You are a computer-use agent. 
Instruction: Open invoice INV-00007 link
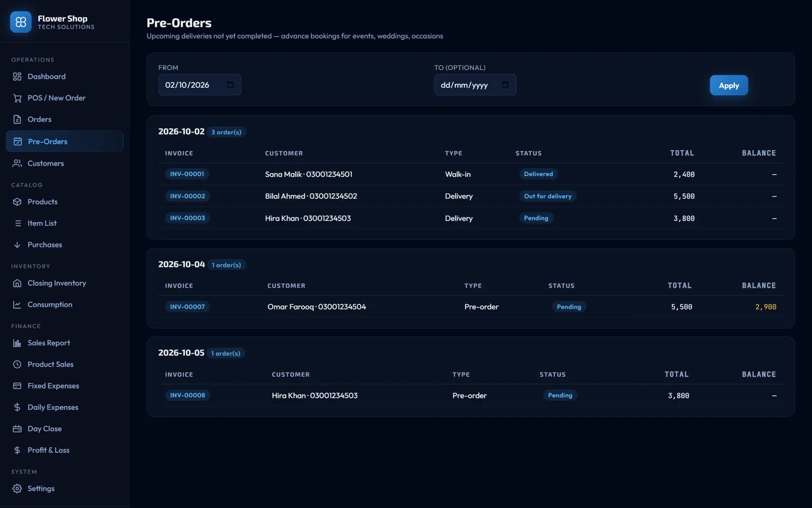point(187,307)
